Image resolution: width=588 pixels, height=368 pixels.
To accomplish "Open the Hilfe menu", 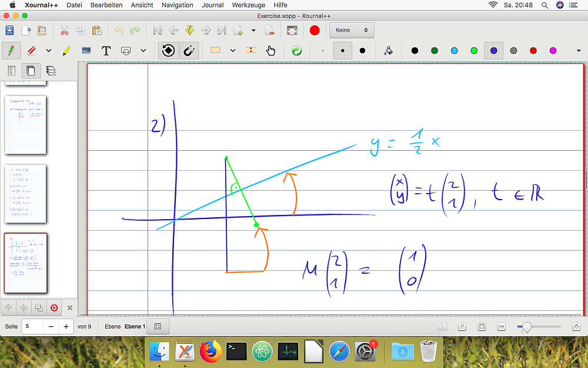I will coord(280,5).
